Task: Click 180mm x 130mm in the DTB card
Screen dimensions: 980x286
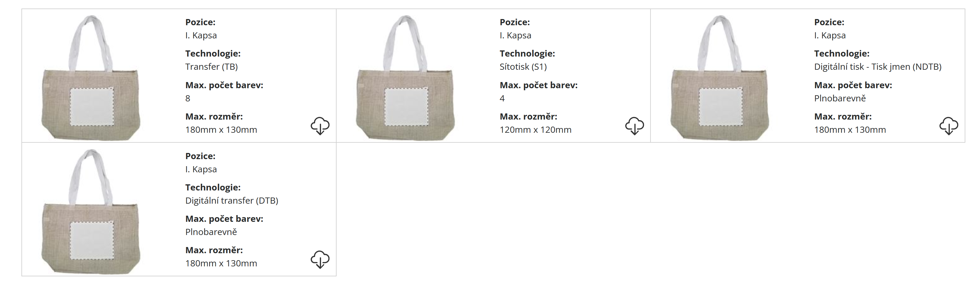Action: click(221, 264)
